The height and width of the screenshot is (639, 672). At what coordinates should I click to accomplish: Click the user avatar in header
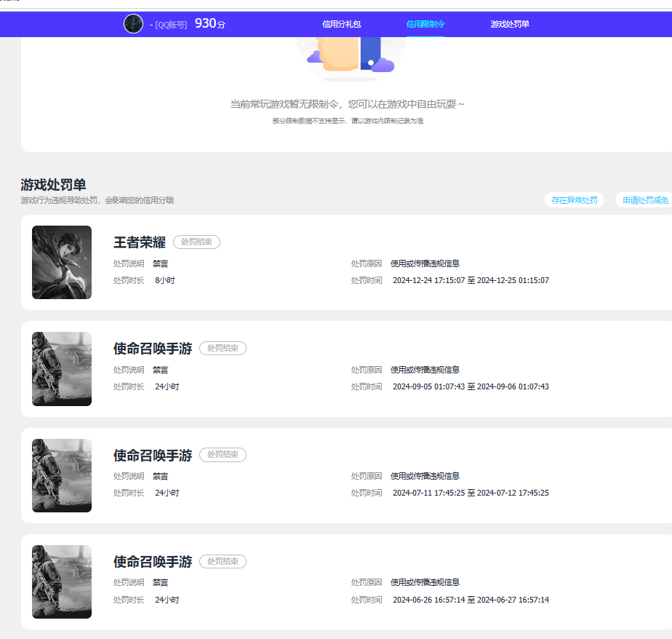click(133, 23)
